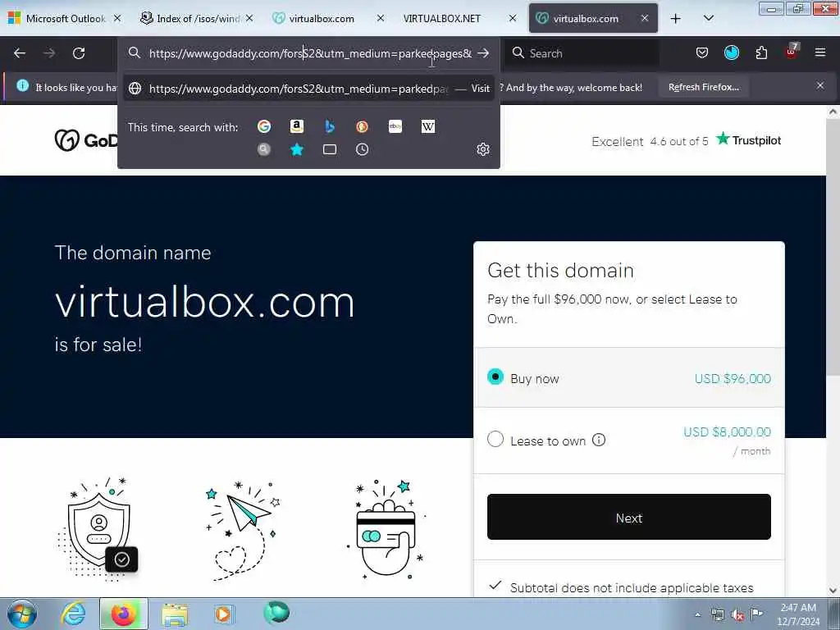Click the Firefox taskbar icon
This screenshot has height=630, width=840.
tap(124, 614)
